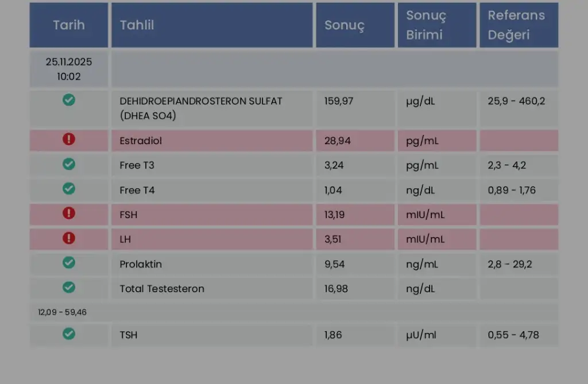Click the green check icon beside TSH

point(69,333)
